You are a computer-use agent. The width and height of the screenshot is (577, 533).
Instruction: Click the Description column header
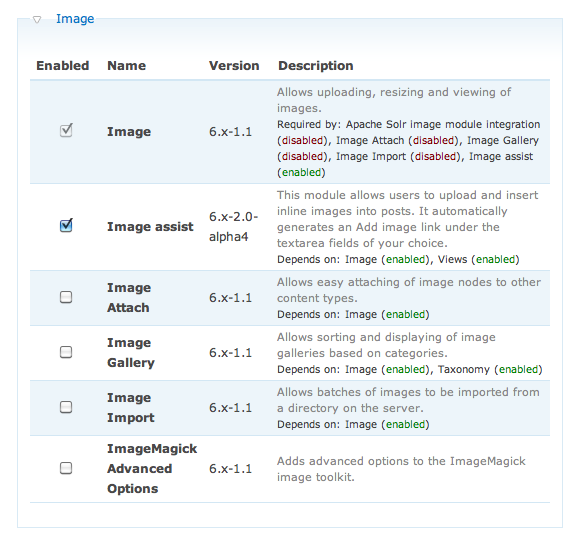316,66
